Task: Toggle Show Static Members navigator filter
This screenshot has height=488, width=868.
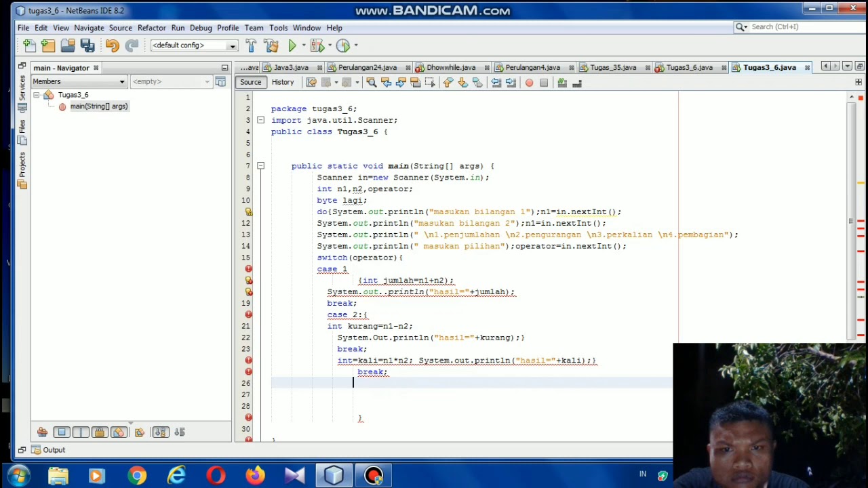Action: pyautogui.click(x=80, y=432)
